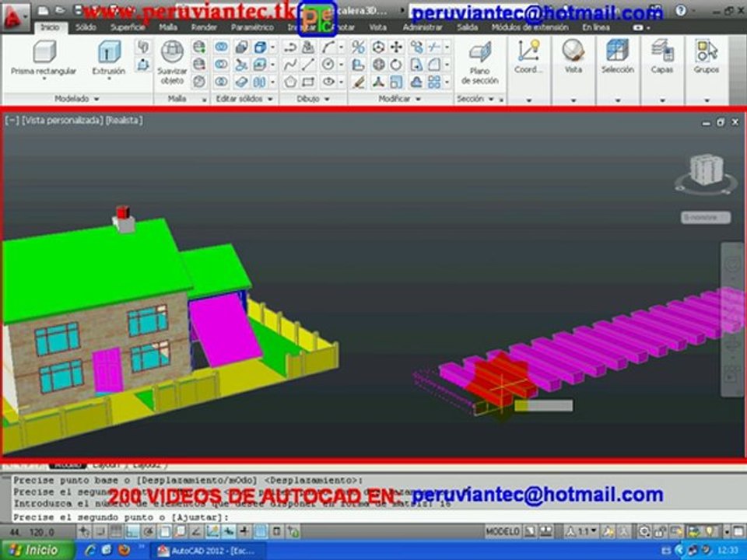Select the Fillet tool in Modificar panel
Screen dimensions: 747x560
click(434, 65)
